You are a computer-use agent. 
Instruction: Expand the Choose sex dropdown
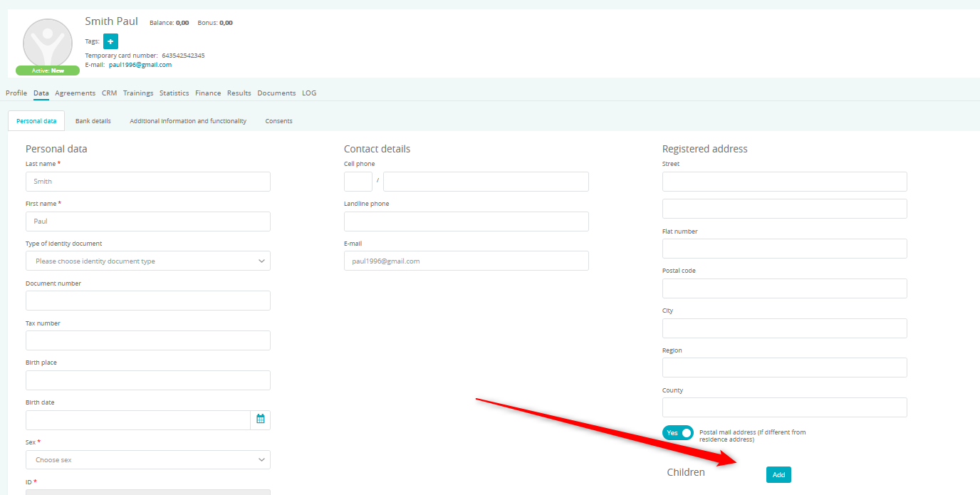(148, 459)
